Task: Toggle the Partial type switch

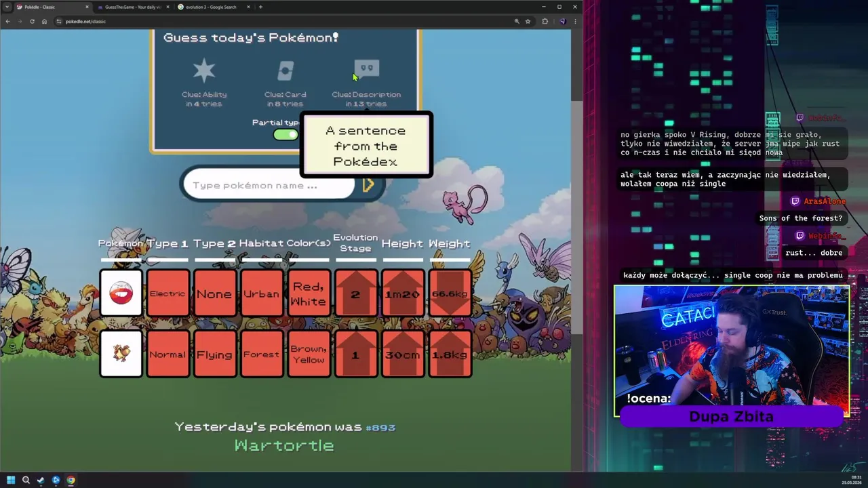Action: pyautogui.click(x=285, y=134)
